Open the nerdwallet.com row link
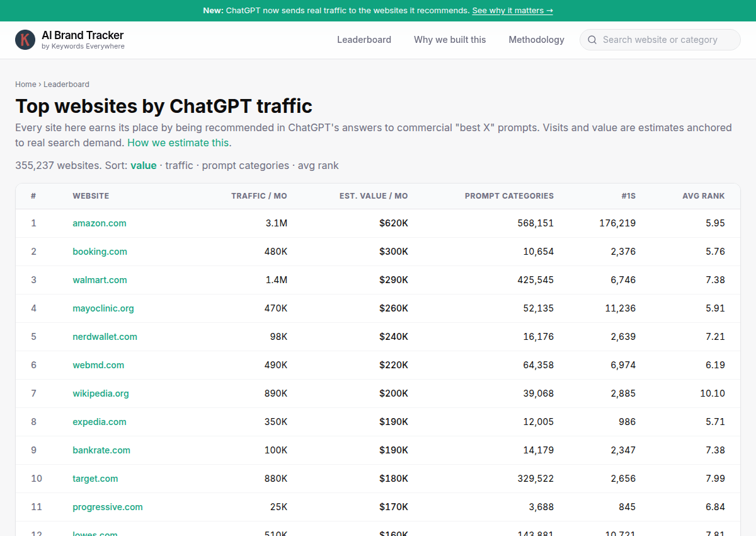Image resolution: width=756 pixels, height=536 pixels. [105, 337]
